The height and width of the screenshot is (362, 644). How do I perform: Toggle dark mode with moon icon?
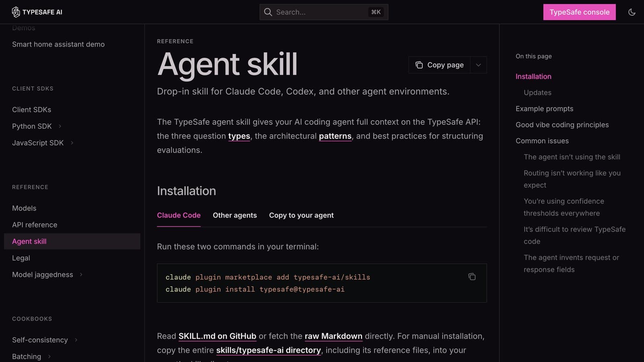tap(632, 12)
